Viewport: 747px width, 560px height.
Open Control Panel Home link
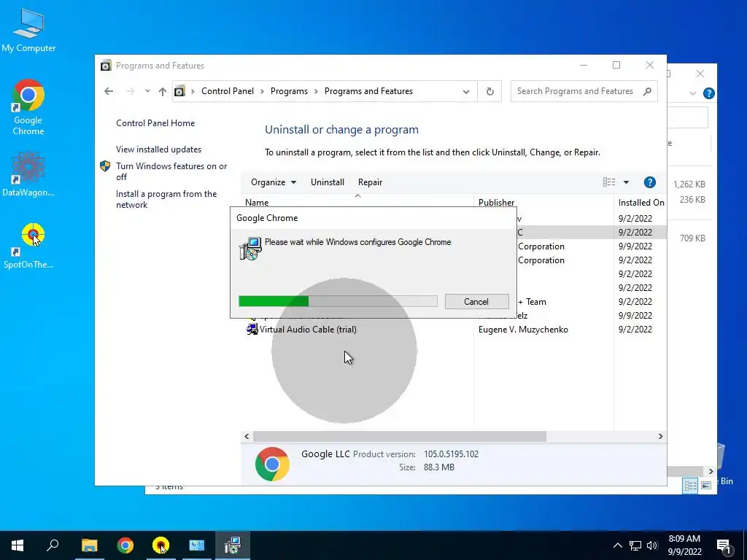(155, 122)
